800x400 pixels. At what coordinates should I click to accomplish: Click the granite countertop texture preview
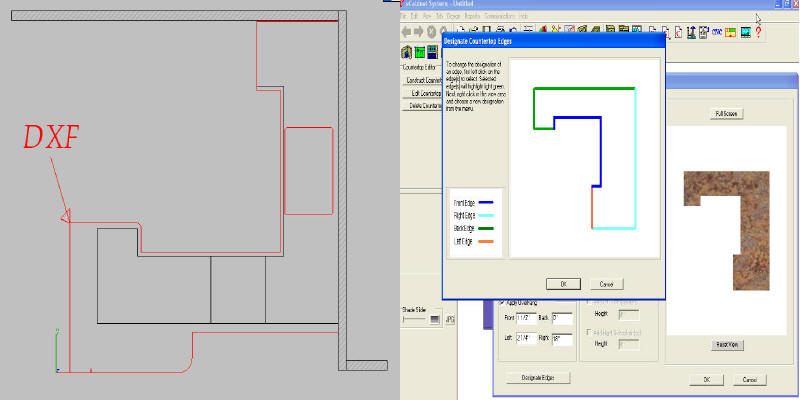(727, 231)
